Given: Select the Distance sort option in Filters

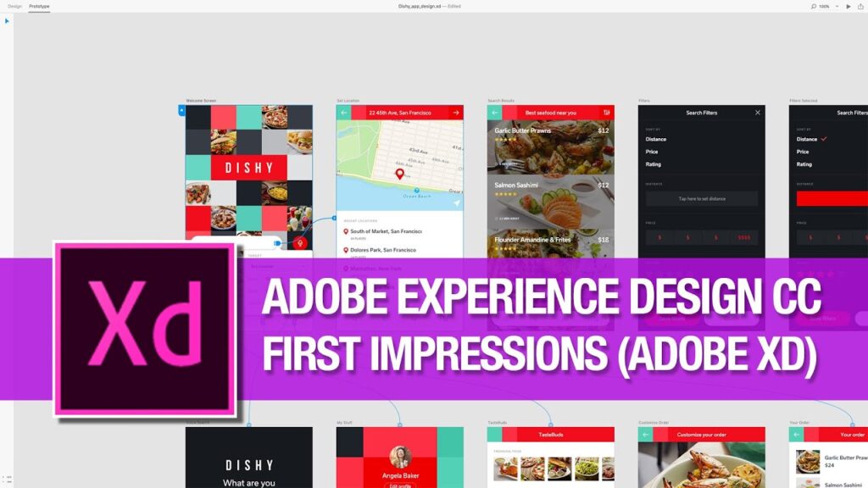Looking at the screenshot, I should coord(656,139).
